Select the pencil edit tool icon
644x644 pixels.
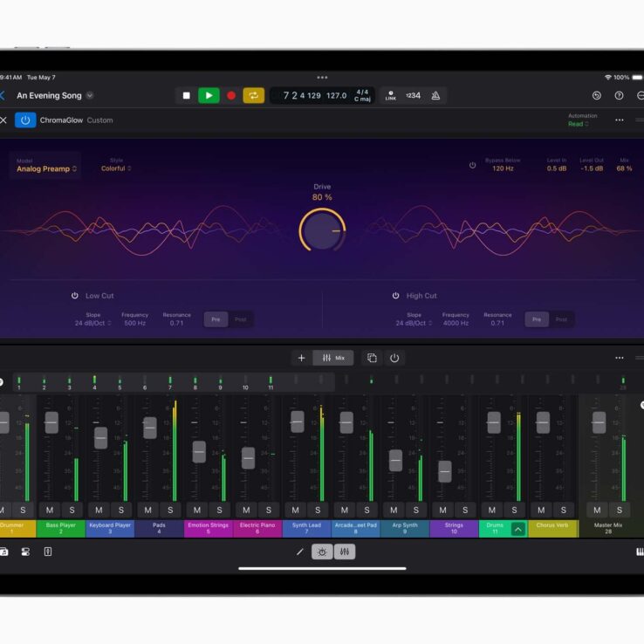(x=300, y=552)
